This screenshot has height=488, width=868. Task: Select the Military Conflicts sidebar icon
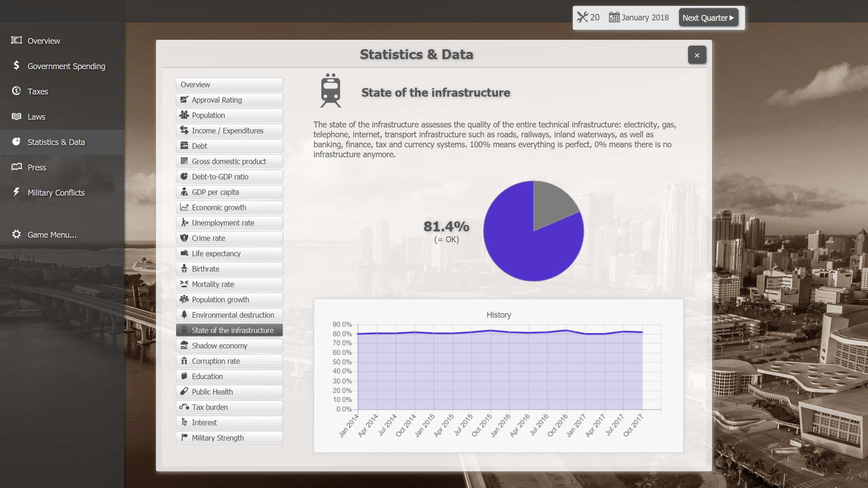tap(16, 192)
